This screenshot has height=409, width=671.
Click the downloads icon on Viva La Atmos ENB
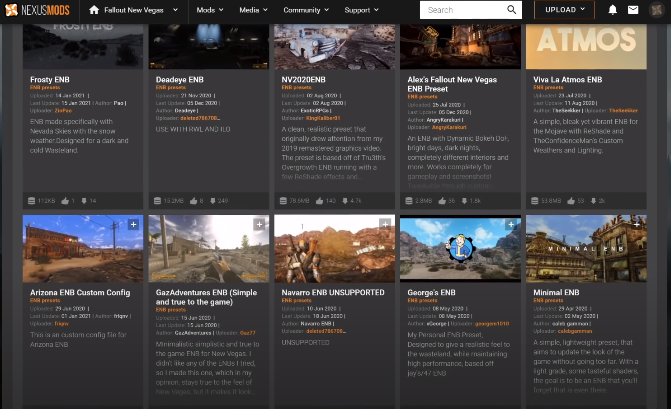[593, 201]
